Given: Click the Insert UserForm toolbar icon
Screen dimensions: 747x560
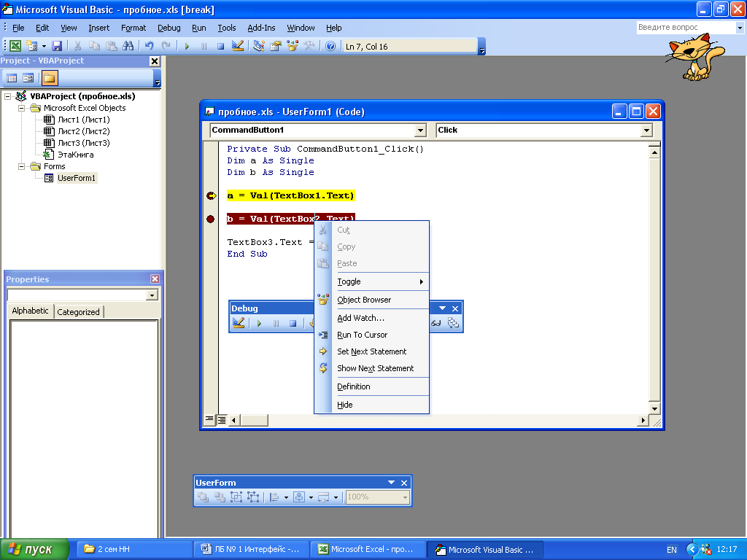Looking at the screenshot, I should pos(32,46).
